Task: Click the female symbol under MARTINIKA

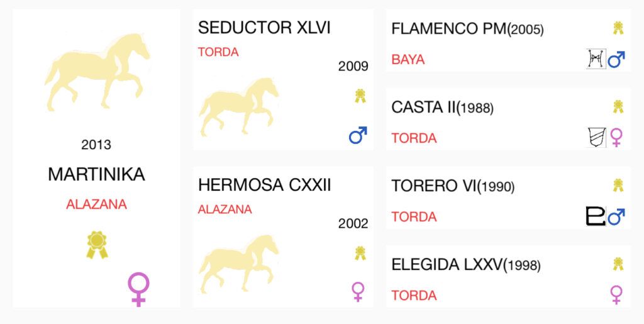Action: click(x=138, y=289)
